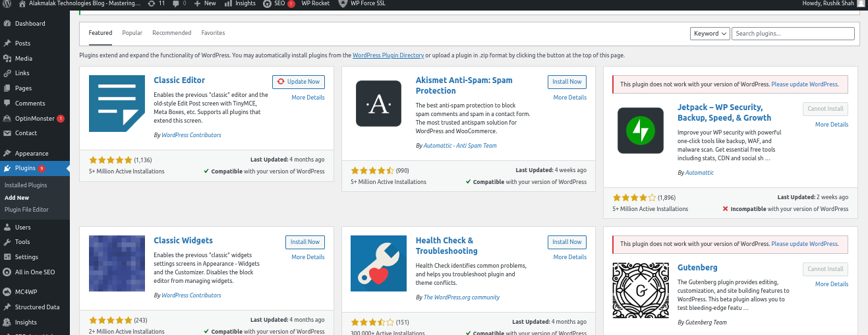
Task: Open More Details for Health Check plugin
Action: [x=570, y=257]
